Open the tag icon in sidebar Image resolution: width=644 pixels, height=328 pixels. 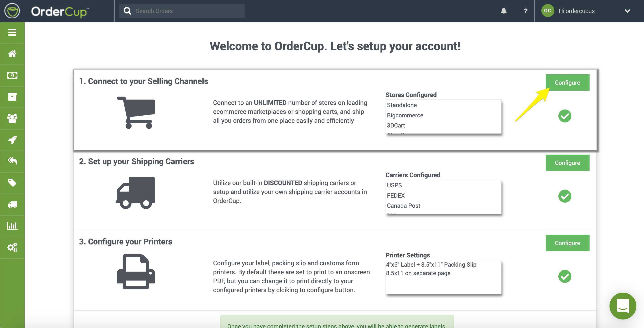pos(12,183)
